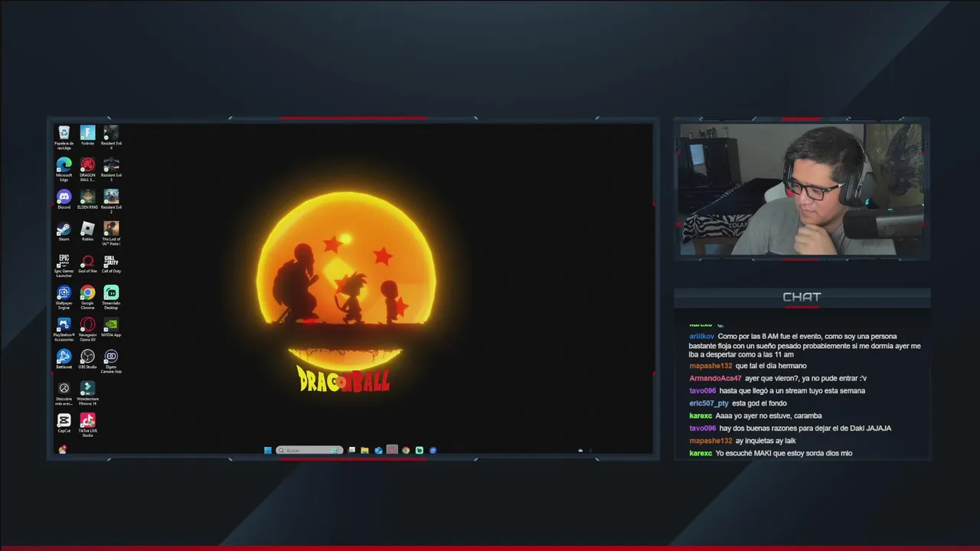Select the PlayStation Accessories icon

click(x=64, y=329)
